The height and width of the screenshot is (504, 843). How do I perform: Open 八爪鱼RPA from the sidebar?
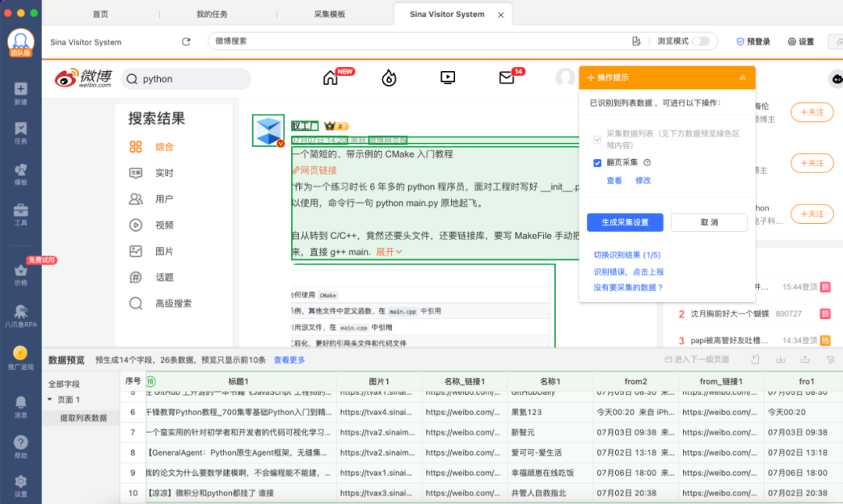point(20,315)
